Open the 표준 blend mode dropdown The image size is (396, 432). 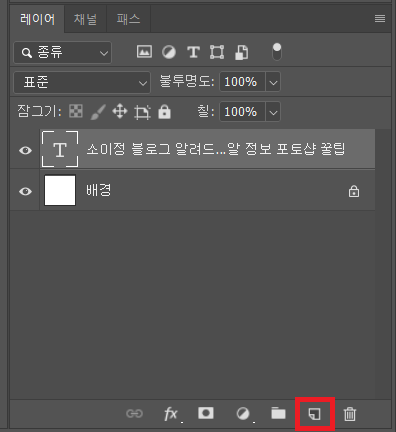point(82,82)
